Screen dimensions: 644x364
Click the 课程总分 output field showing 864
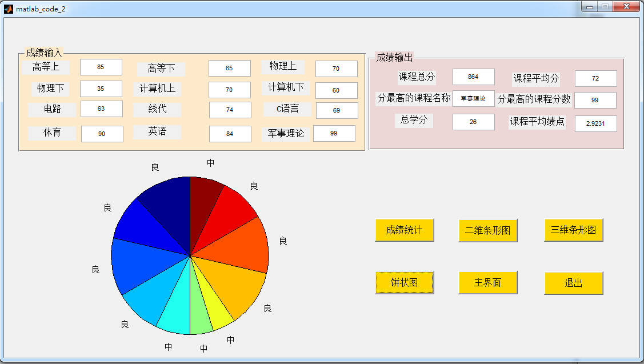pos(474,77)
